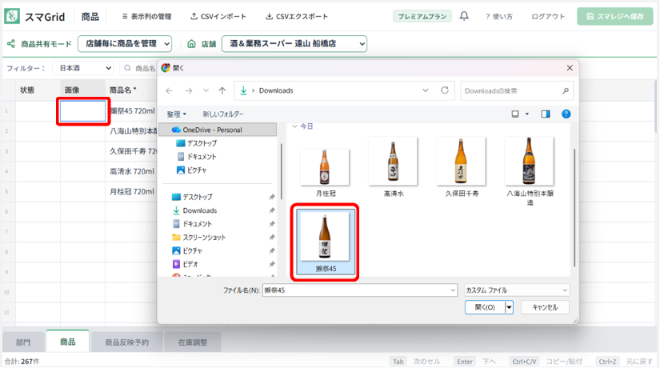
Task: Click the blue help icon
Action: pos(566,114)
